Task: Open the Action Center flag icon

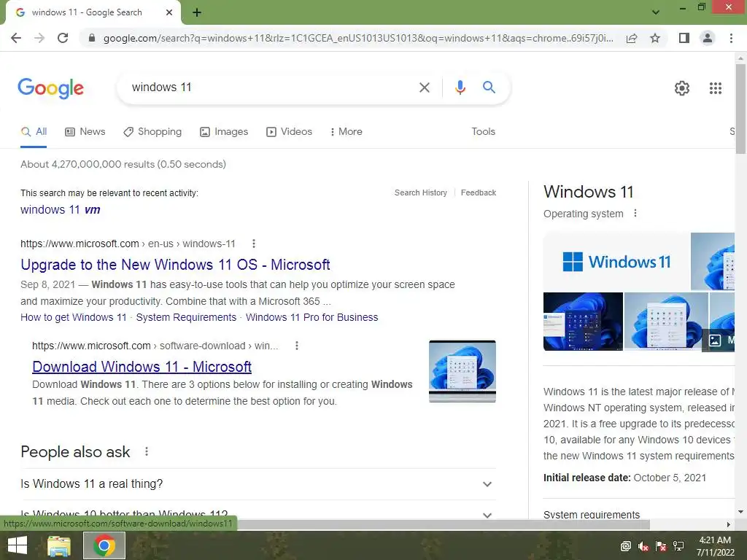Action: [661, 546]
